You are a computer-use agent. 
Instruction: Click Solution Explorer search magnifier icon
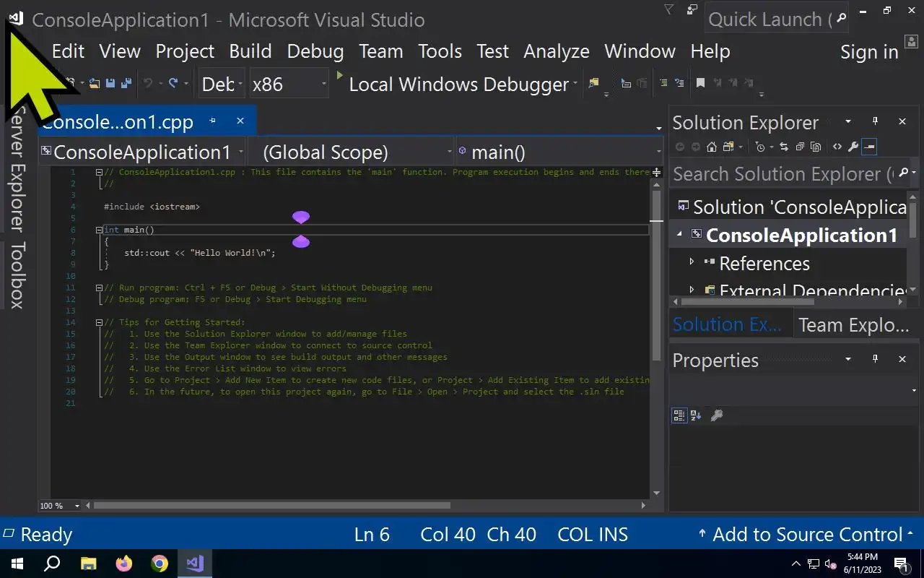(x=903, y=173)
